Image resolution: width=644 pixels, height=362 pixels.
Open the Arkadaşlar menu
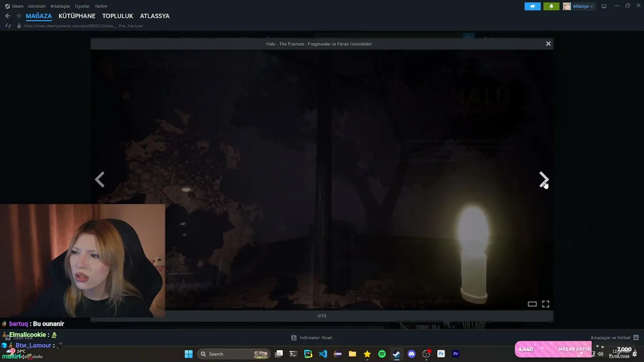point(60,6)
